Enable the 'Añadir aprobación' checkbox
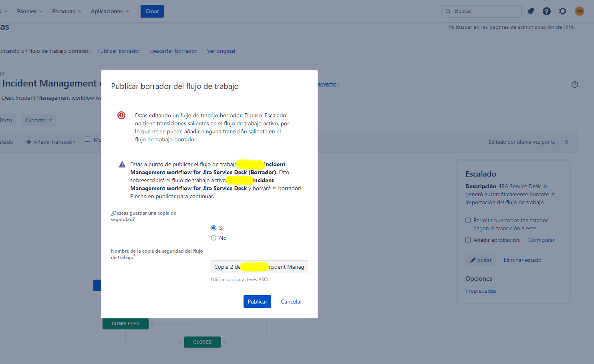 tap(468, 240)
